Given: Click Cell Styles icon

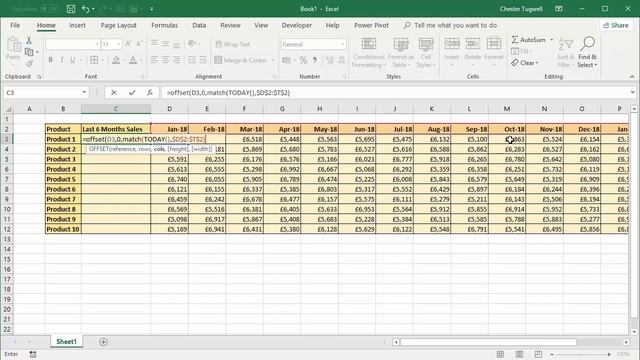Looking at the screenshot, I should (x=426, y=44).
